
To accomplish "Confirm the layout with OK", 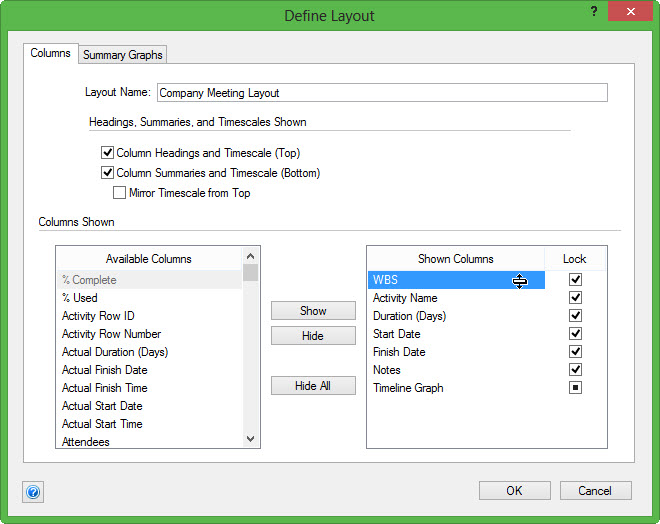I will click(x=514, y=491).
